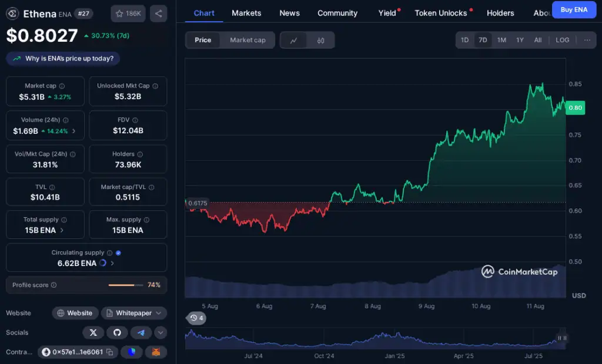The image size is (602, 364).
Task: Open the Holders tab
Action: (500, 13)
